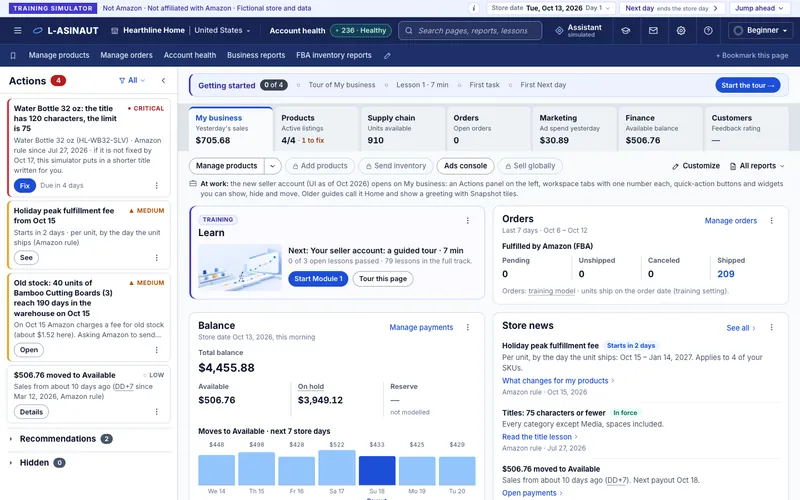The width and height of the screenshot is (800, 500).
Task: Focus the Search pages, reports, lessons field
Action: [x=470, y=31]
